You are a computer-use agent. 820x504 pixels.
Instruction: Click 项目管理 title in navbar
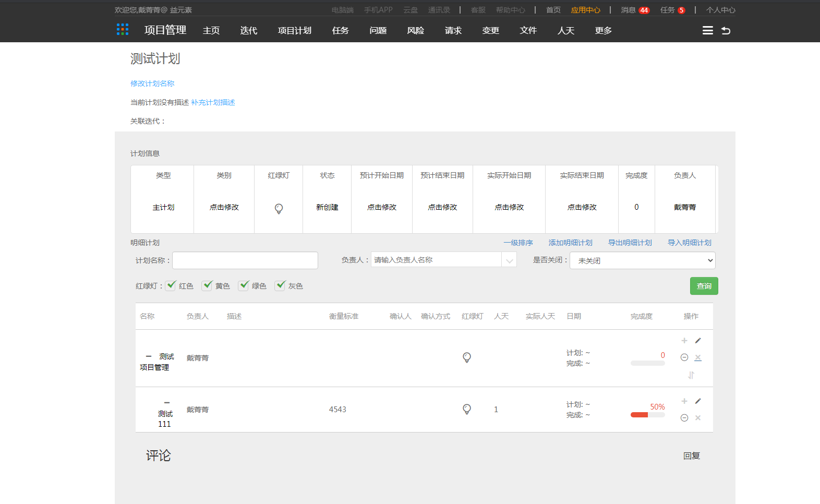pyautogui.click(x=165, y=30)
